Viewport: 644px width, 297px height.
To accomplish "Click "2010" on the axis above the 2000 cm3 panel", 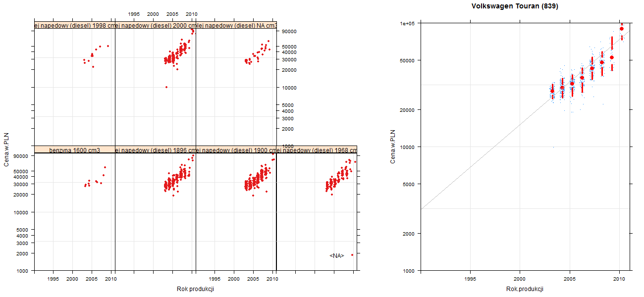I will click(192, 14).
